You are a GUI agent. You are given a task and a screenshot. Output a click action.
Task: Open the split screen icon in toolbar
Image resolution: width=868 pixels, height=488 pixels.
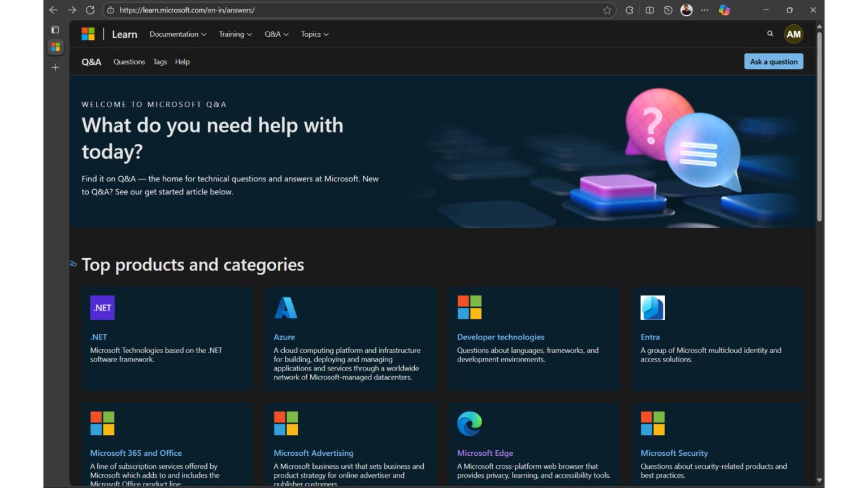pos(649,10)
